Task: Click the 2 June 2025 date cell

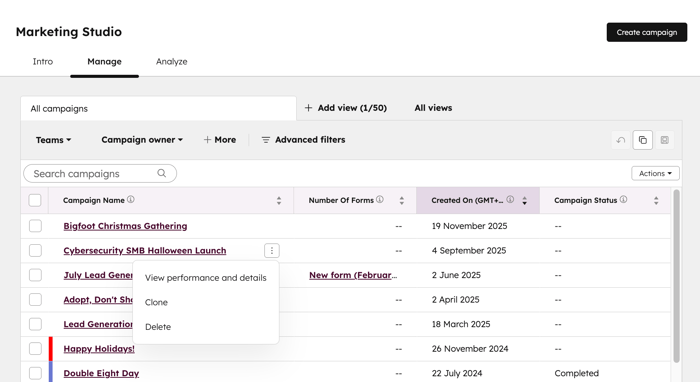Action: 456,275
